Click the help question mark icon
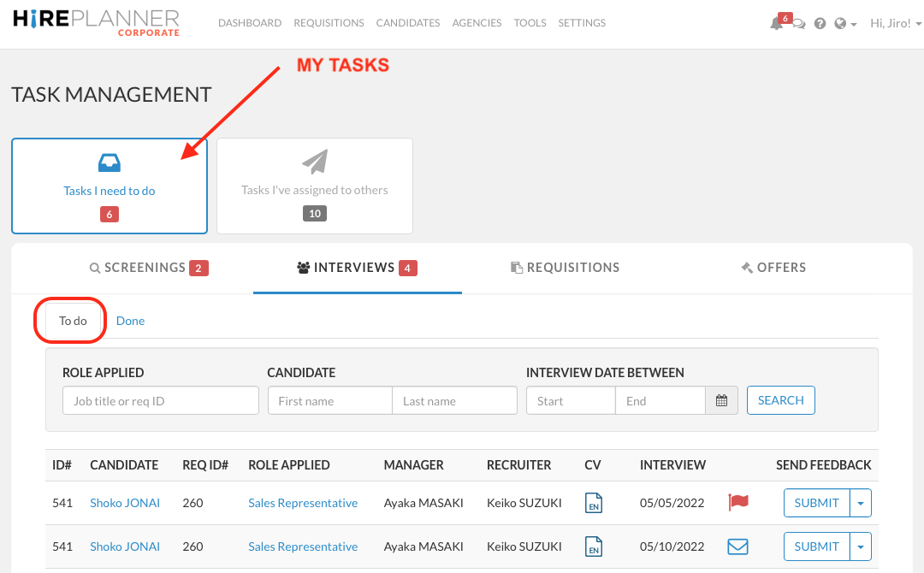This screenshot has height=573, width=924. click(820, 23)
